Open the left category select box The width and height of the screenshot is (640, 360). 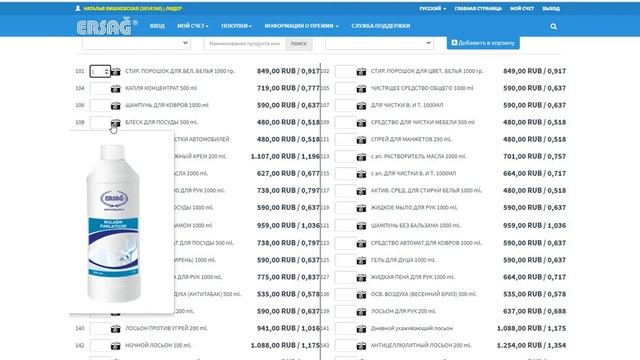point(136,43)
